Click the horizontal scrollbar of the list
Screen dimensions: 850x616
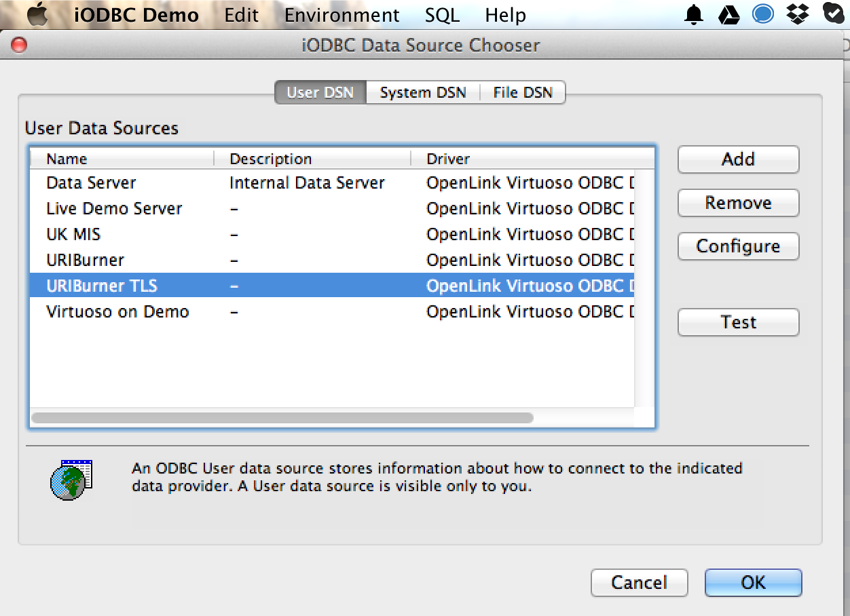pyautogui.click(x=282, y=418)
